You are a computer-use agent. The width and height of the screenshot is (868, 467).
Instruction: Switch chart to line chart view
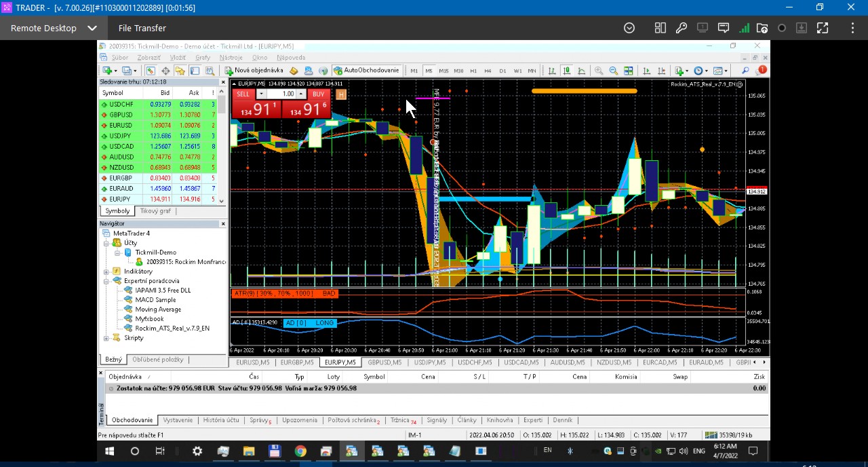pyautogui.click(x=582, y=71)
